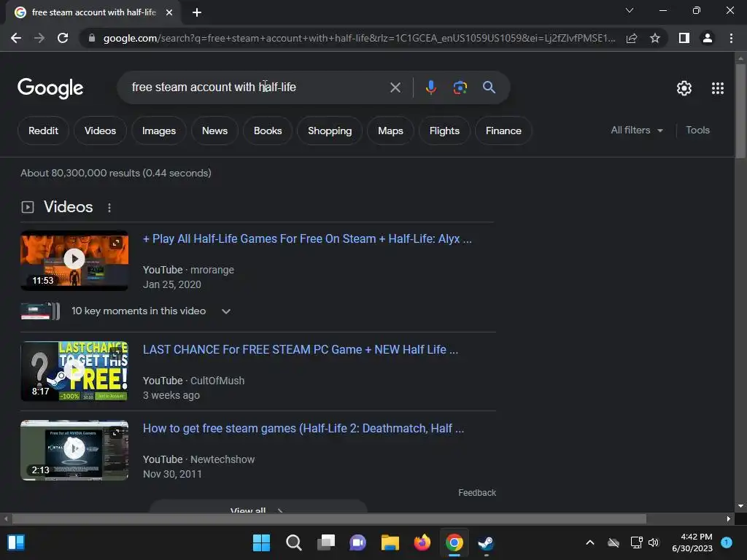Open the tab search chevron

(630, 10)
